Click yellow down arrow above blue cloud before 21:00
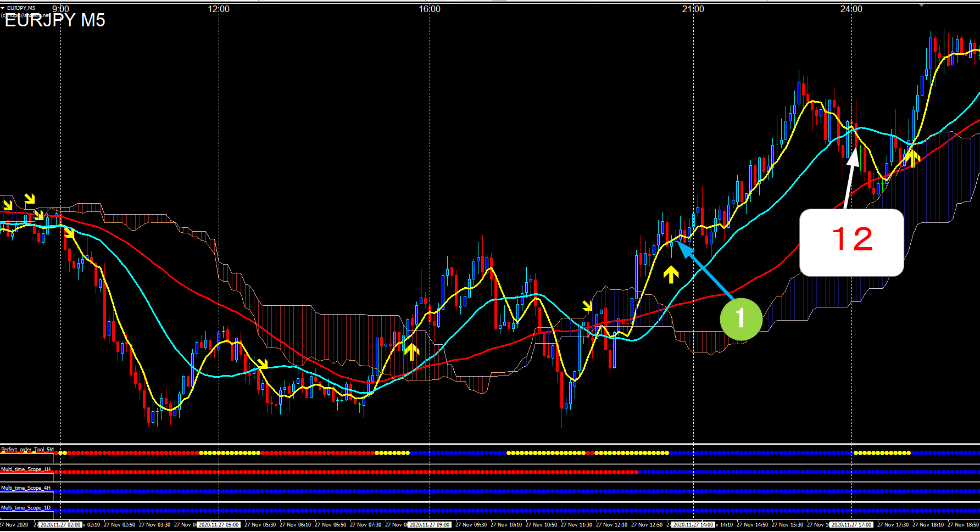980x532 pixels. click(x=588, y=305)
